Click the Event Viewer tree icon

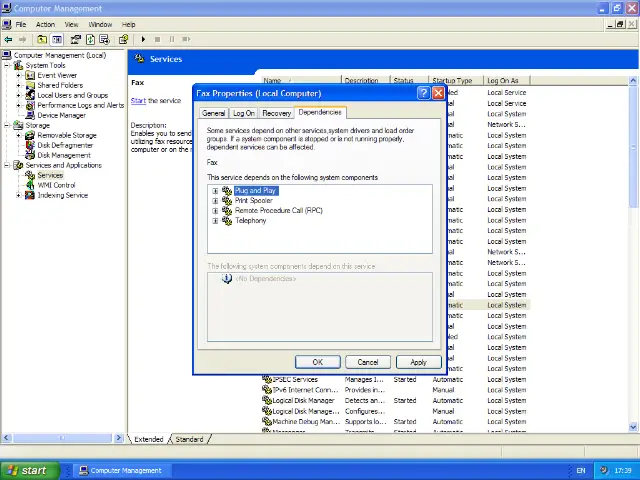tap(30, 76)
